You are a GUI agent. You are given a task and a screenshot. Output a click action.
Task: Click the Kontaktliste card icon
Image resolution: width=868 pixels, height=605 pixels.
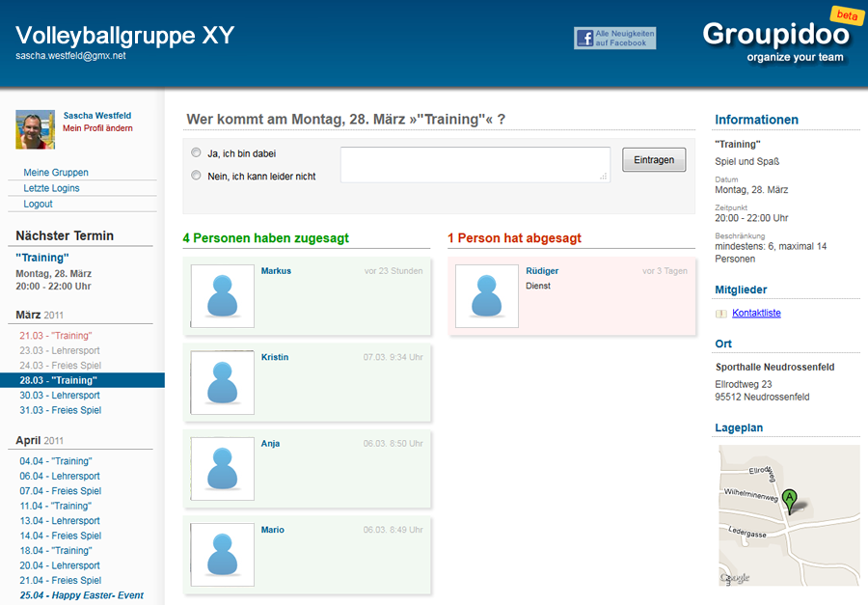coord(721,314)
